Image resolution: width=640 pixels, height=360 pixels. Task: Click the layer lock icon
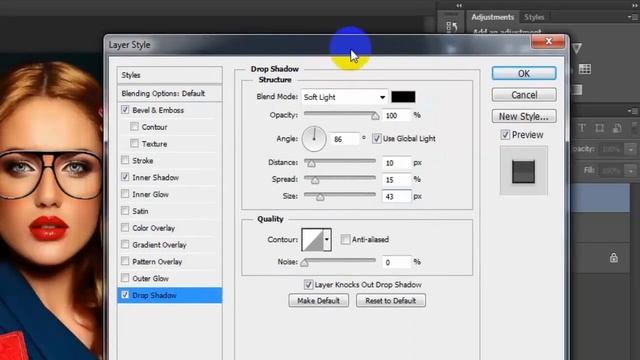[x=613, y=258]
